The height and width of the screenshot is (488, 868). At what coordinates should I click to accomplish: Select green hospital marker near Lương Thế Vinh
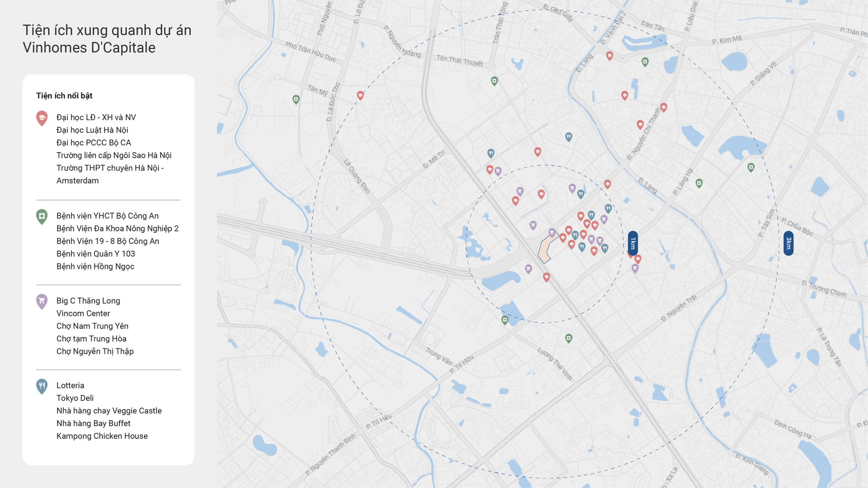[569, 338]
